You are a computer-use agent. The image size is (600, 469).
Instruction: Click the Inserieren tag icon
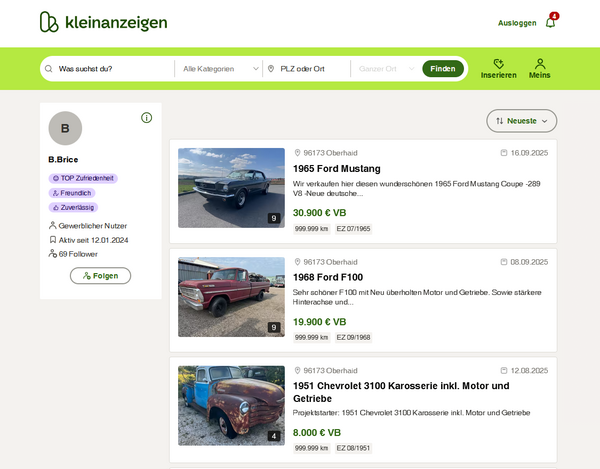click(498, 63)
